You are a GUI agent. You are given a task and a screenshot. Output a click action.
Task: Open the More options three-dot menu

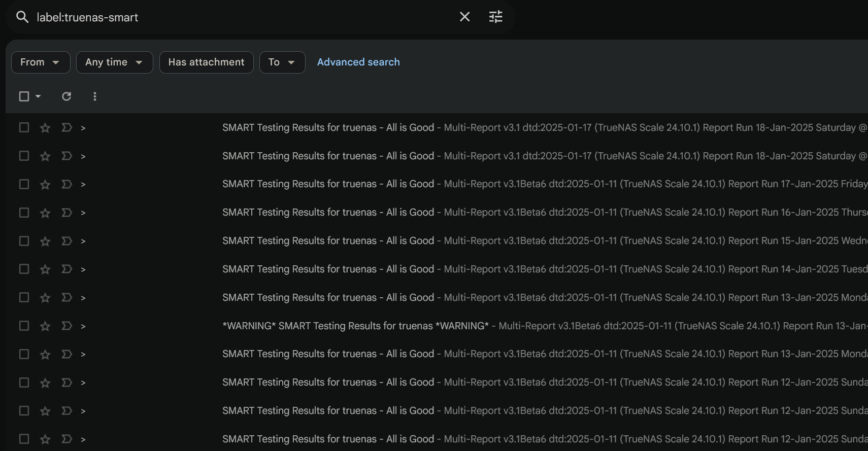point(95,96)
